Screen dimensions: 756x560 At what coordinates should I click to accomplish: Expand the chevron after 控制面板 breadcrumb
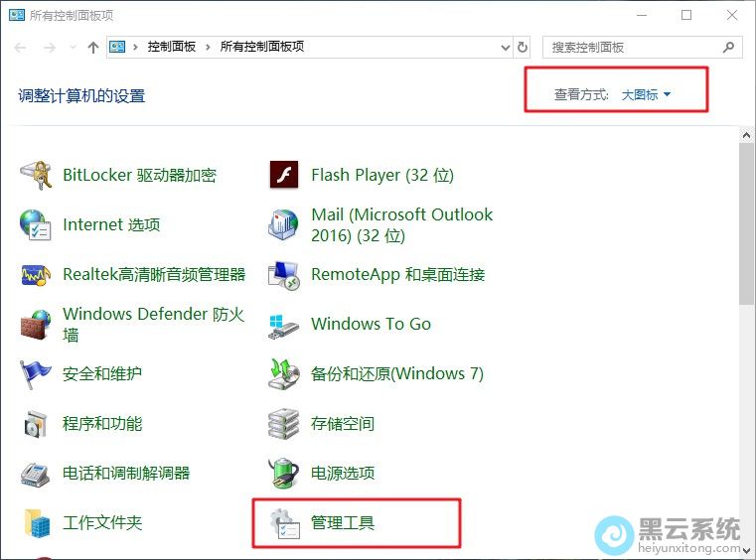click(x=208, y=47)
